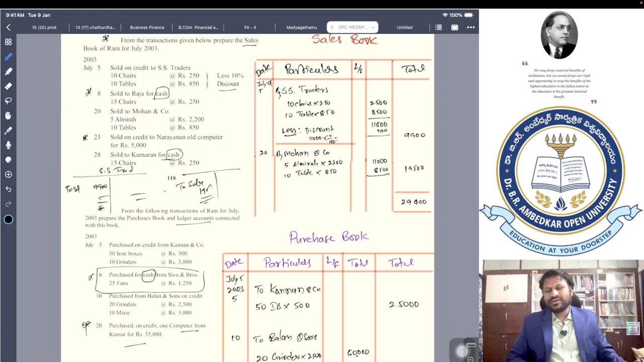Click 'To Kannan & Co' purchase entry
Image resolution: width=644 pixels, height=362 pixels.
[287, 290]
